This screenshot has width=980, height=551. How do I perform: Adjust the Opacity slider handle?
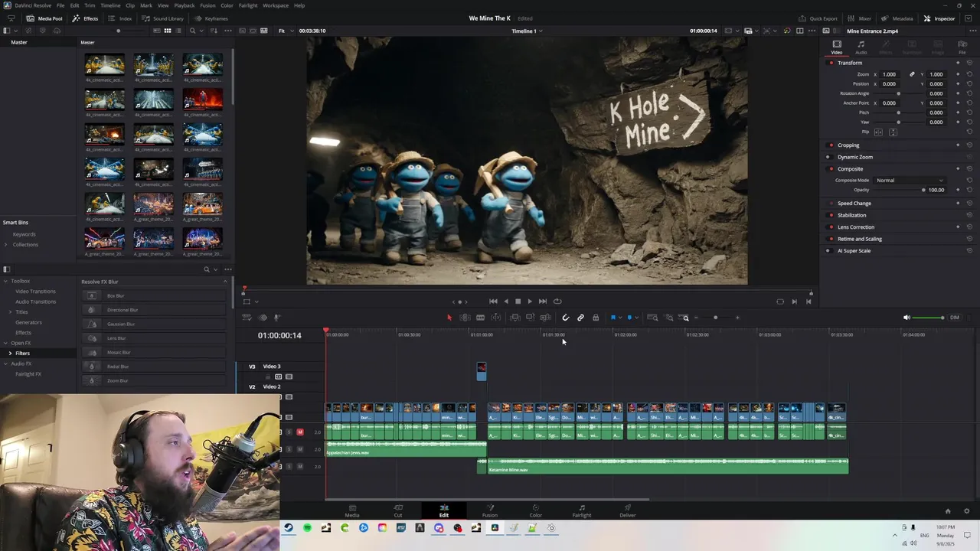click(923, 190)
